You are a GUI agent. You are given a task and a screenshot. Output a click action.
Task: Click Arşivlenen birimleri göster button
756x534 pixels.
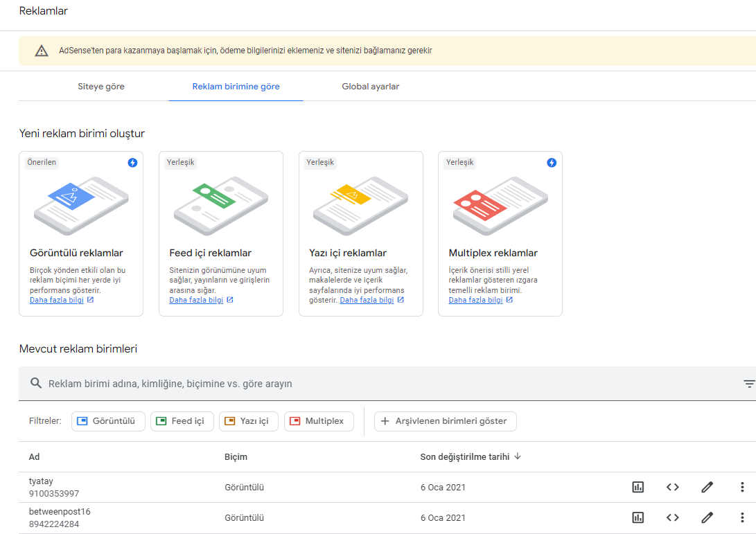pos(445,421)
